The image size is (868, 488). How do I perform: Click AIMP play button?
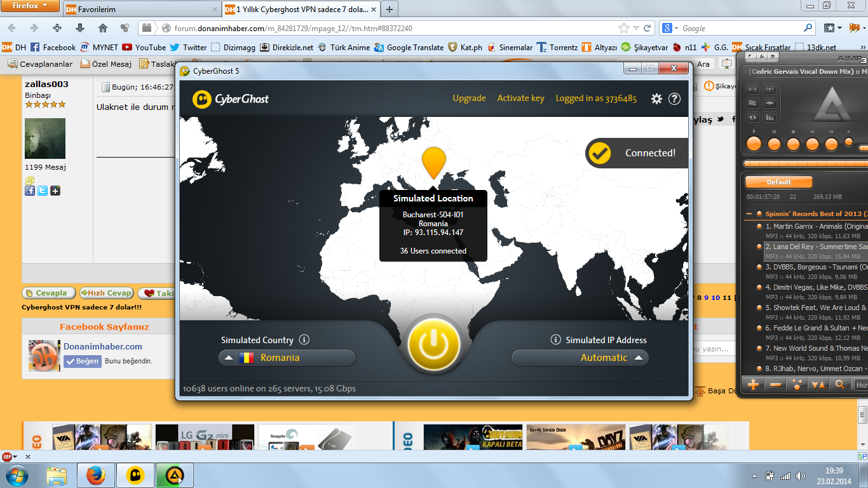(754, 144)
